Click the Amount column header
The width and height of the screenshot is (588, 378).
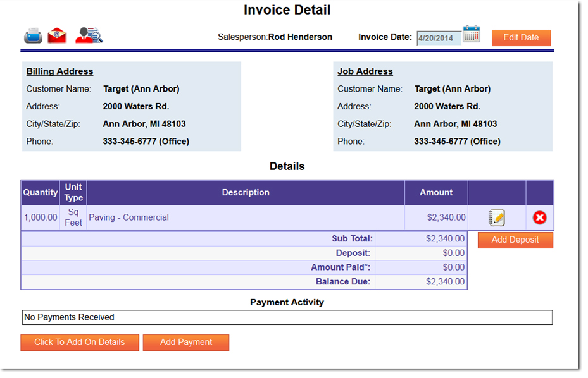436,193
